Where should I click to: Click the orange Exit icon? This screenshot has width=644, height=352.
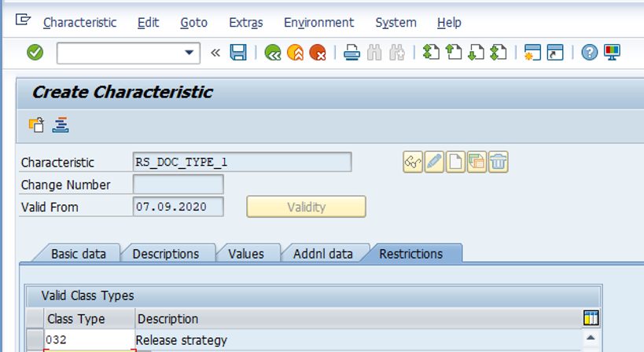click(x=296, y=53)
